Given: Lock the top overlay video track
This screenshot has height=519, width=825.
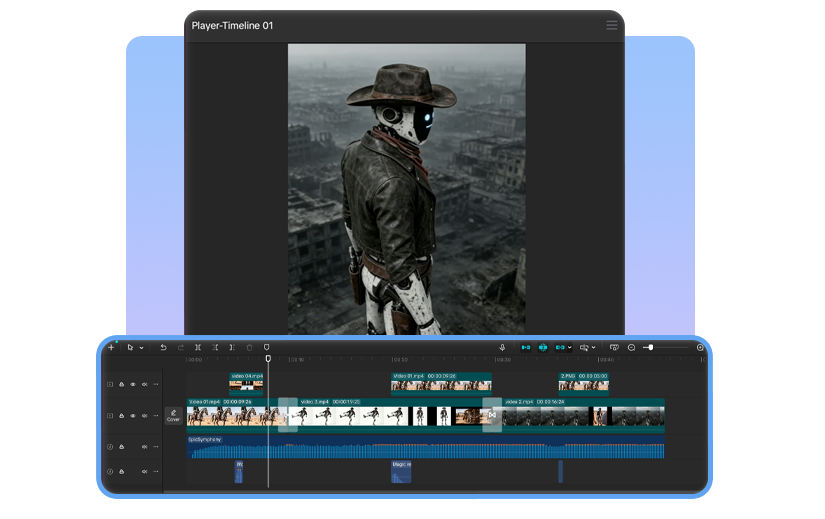Looking at the screenshot, I should 122,384.
